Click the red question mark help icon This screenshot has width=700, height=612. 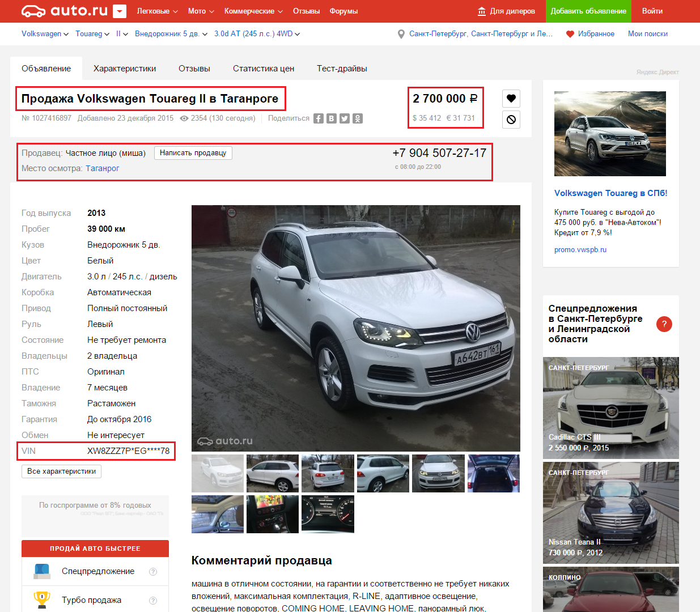(x=664, y=324)
